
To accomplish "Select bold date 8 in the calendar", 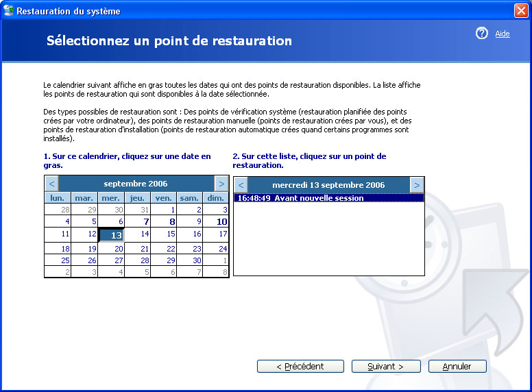I will 171,222.
